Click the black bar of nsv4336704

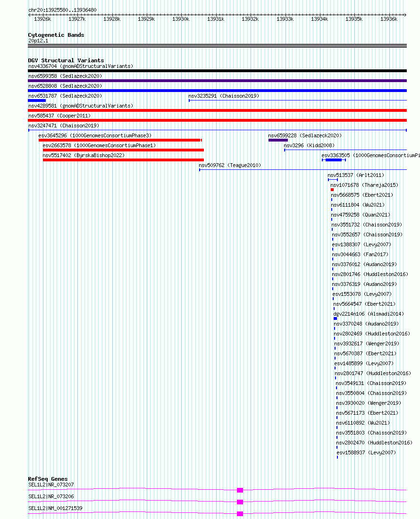click(217, 71)
